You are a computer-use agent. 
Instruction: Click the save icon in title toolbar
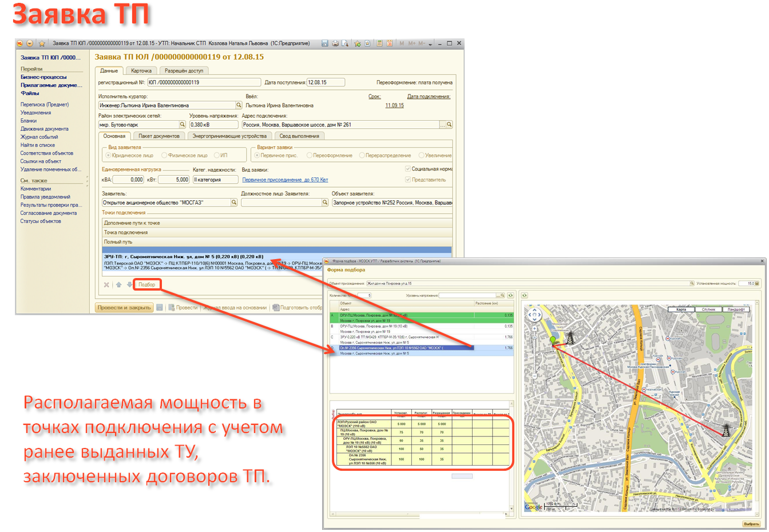(325, 43)
